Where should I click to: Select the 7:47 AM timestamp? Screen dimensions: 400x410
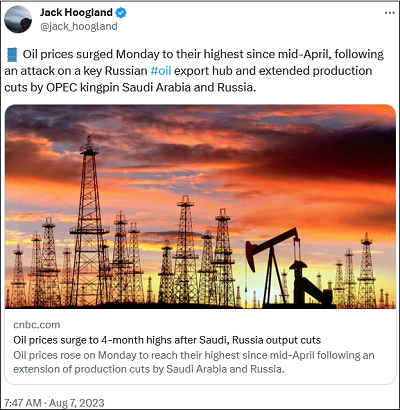(x=23, y=402)
